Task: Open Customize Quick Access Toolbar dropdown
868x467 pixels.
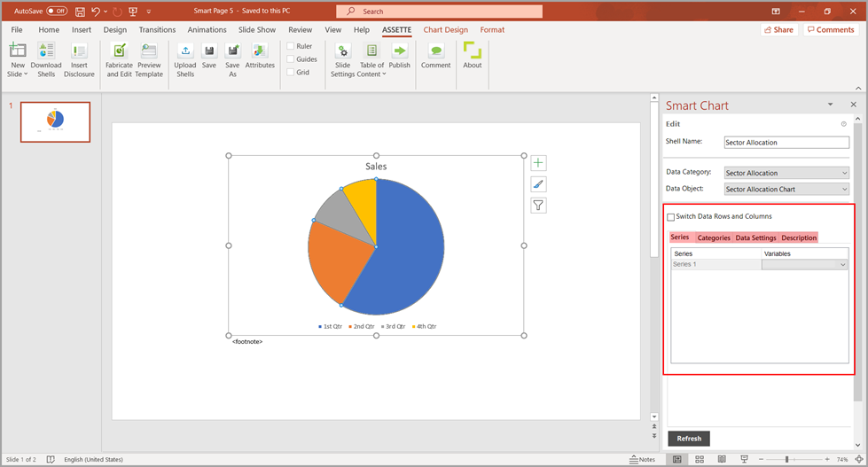Action: tap(148, 11)
